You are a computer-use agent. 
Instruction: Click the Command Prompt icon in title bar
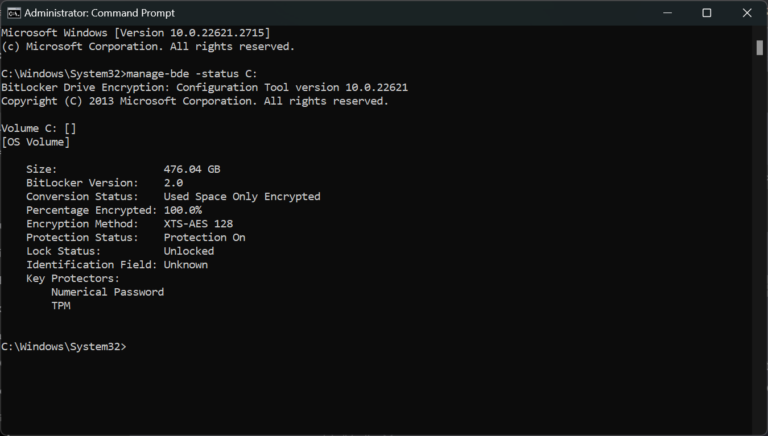pos(14,13)
